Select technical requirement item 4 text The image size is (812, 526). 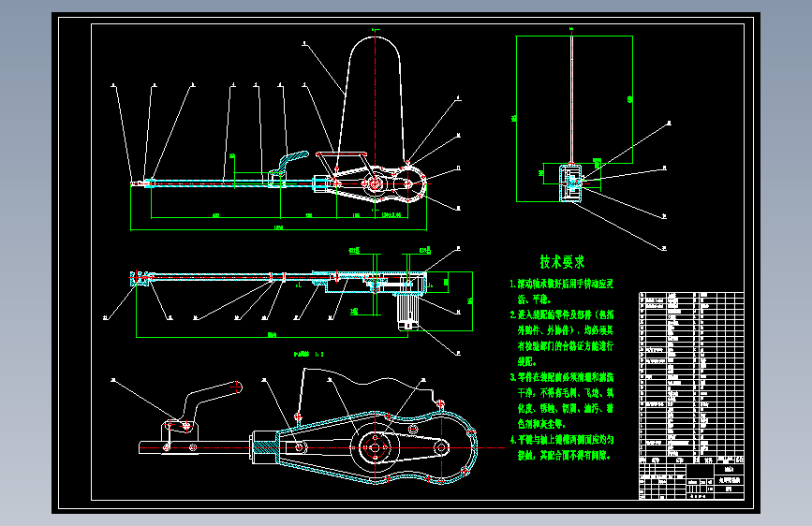pyautogui.click(x=561, y=447)
